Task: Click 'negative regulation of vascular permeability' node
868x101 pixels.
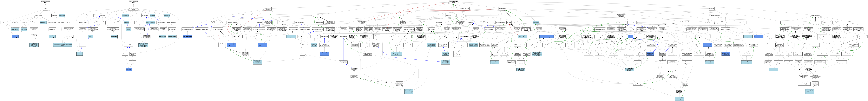Action: (x=324, y=54)
